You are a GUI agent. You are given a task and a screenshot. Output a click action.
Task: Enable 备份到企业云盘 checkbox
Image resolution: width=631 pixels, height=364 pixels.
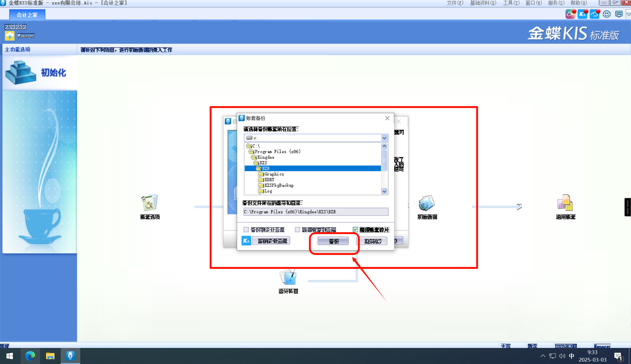(x=246, y=230)
